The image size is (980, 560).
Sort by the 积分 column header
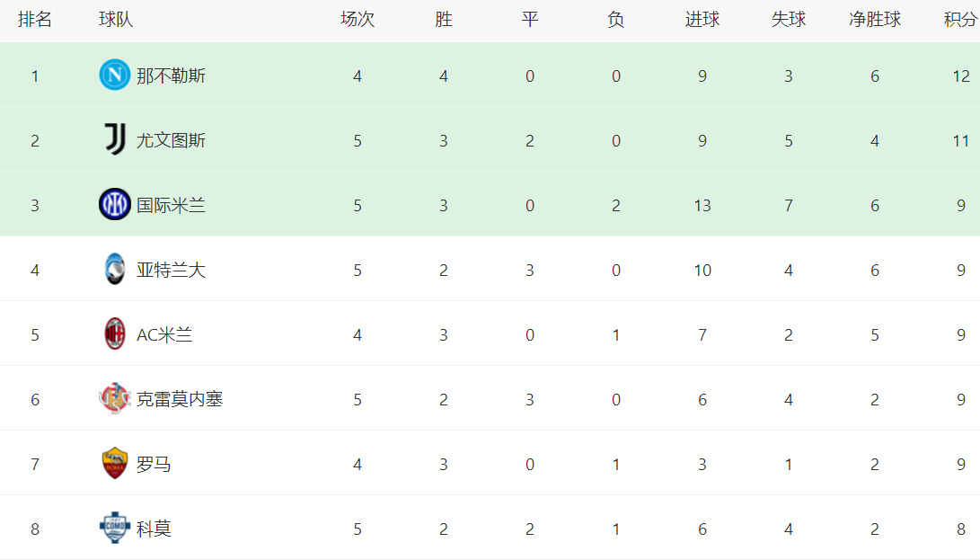[x=960, y=20]
